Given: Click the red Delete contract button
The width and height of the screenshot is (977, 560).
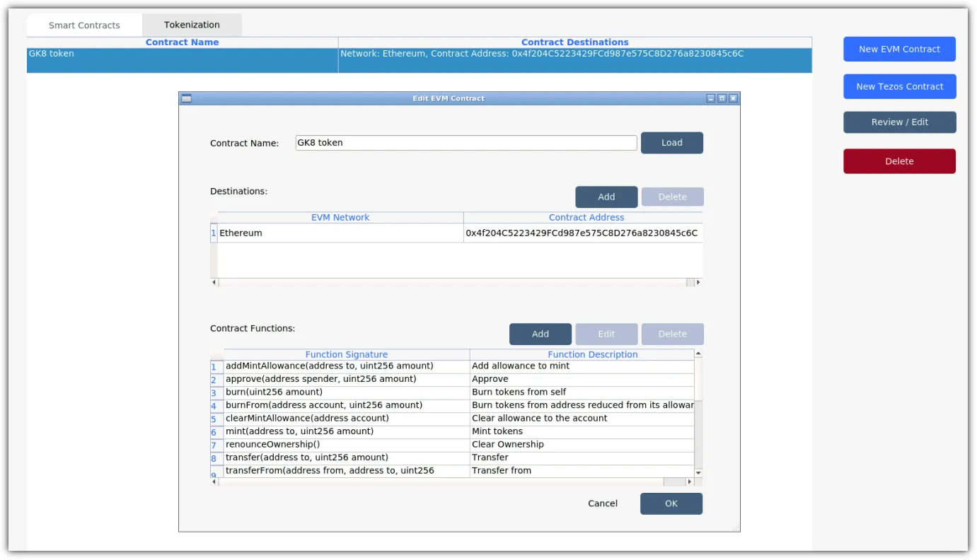Looking at the screenshot, I should (x=899, y=161).
